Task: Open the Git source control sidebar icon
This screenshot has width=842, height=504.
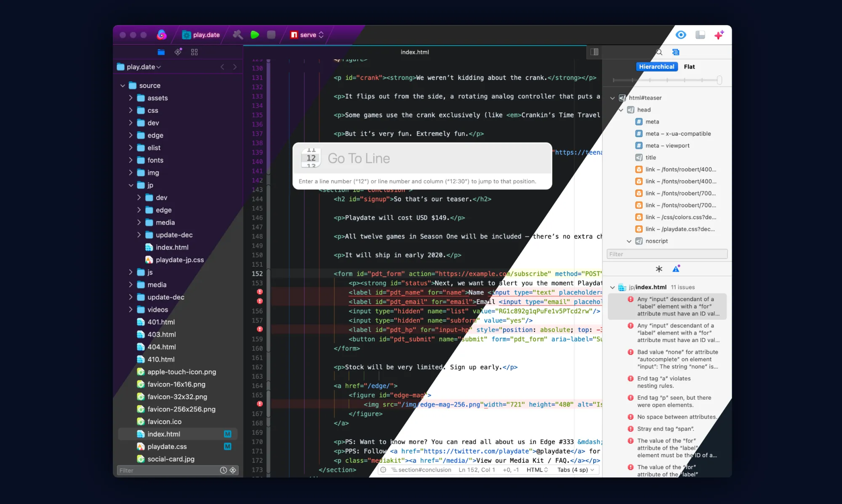Action: [x=178, y=52]
